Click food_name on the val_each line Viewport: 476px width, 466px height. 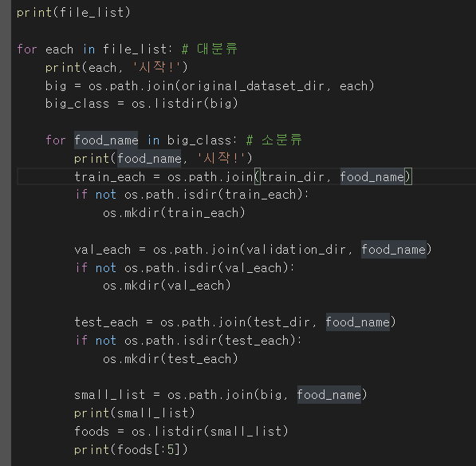click(x=394, y=250)
